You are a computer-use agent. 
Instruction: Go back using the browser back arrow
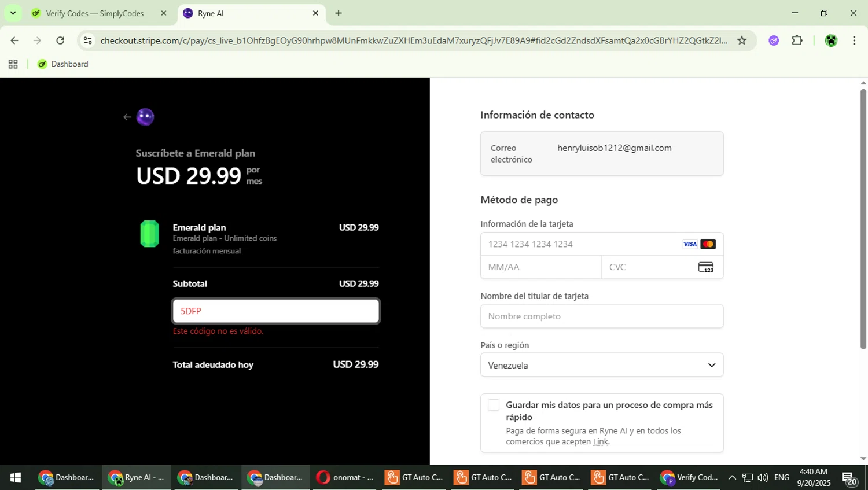[x=14, y=40]
